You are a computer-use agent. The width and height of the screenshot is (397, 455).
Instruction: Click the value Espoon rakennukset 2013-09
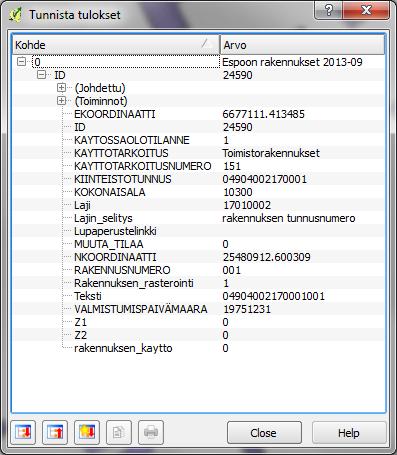point(292,62)
